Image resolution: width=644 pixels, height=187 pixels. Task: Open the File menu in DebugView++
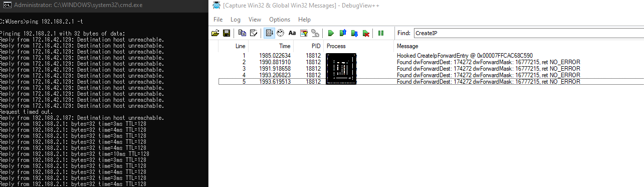[218, 20]
